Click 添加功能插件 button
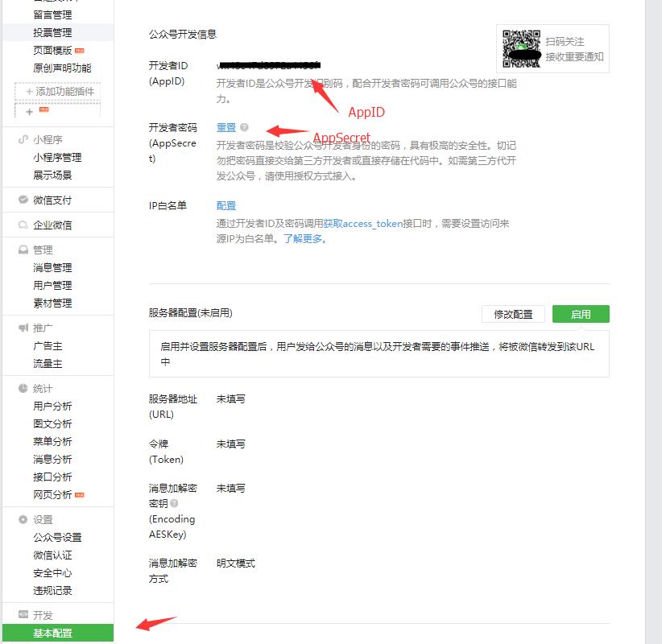This screenshot has height=644, width=662. (x=58, y=92)
